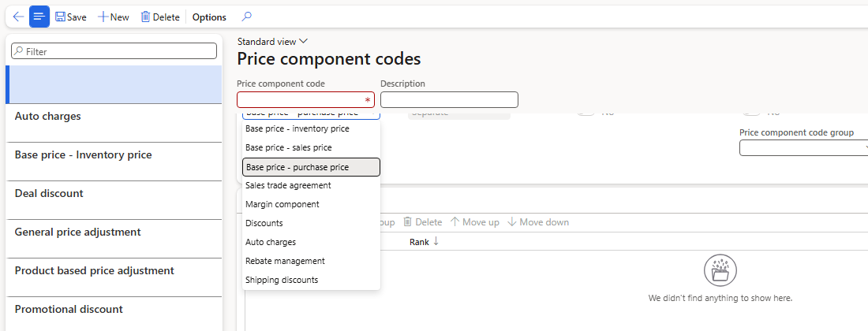Focus the Price component code field
Viewport: 868px width, 331px height.
pos(305,99)
